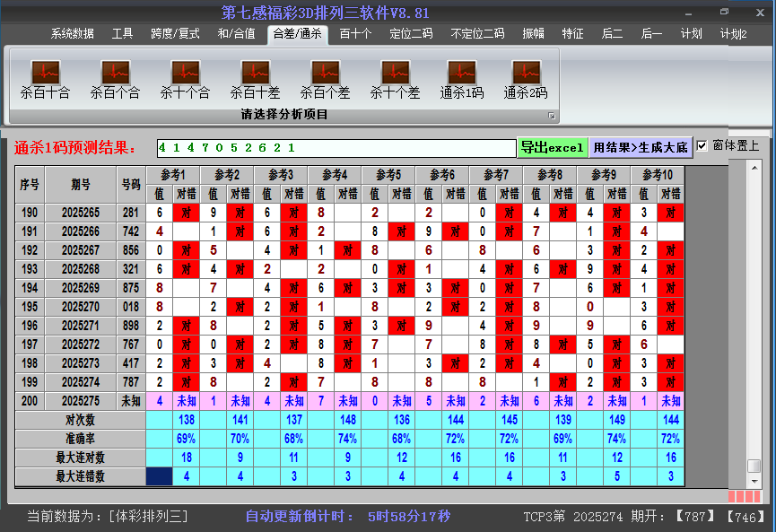Launch the 杀百十差 analysis
The height and width of the screenshot is (532, 776).
click(x=255, y=79)
